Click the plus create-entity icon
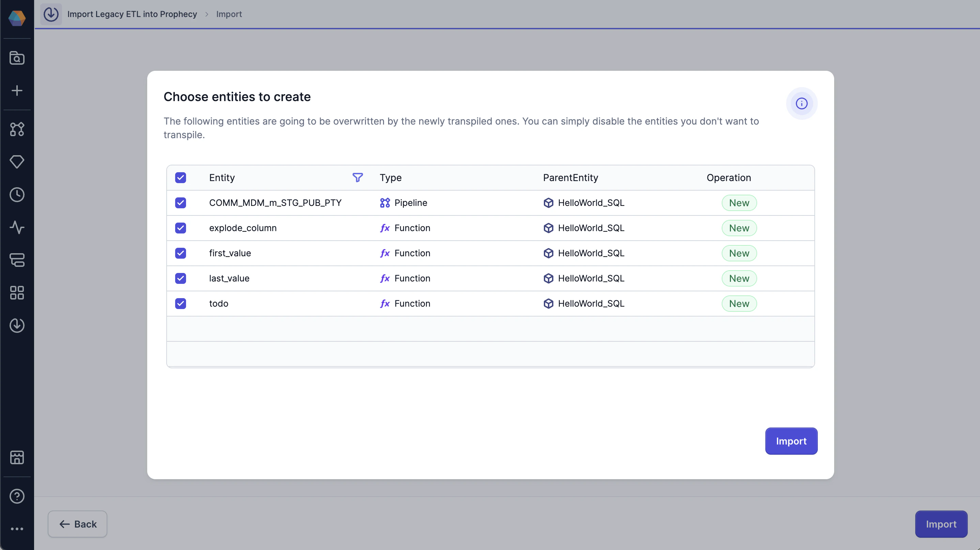 [x=17, y=91]
